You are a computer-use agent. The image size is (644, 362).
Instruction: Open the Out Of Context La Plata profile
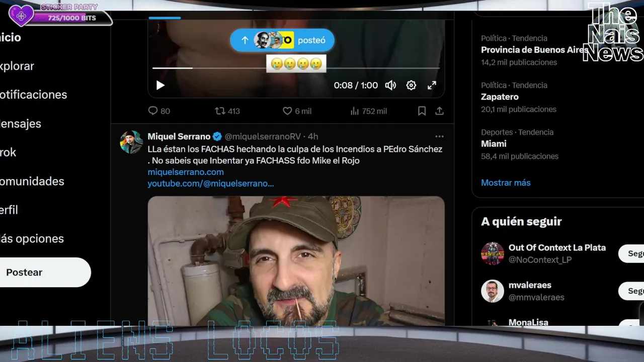[x=557, y=247]
